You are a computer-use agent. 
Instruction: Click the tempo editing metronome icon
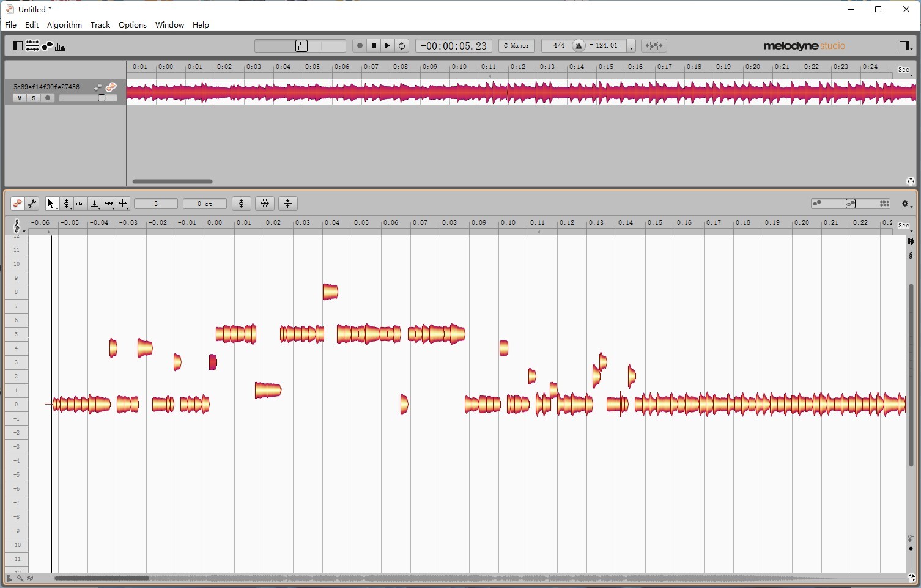(578, 45)
